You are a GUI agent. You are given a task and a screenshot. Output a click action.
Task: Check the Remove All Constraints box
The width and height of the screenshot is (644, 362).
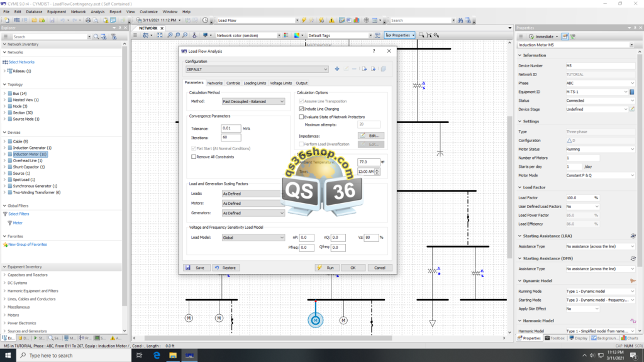[x=194, y=156]
